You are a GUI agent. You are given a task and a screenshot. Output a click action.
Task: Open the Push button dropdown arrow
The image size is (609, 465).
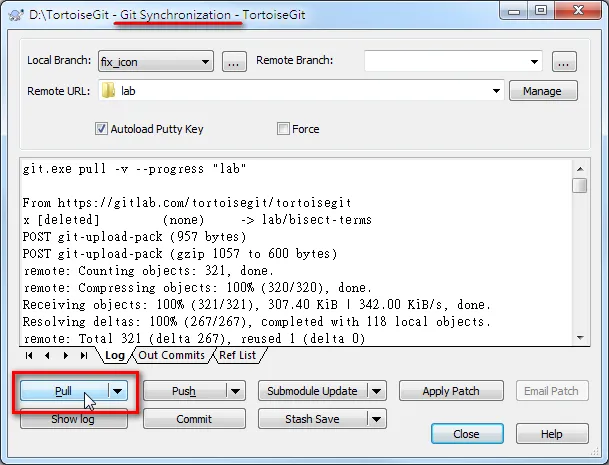tap(235, 391)
